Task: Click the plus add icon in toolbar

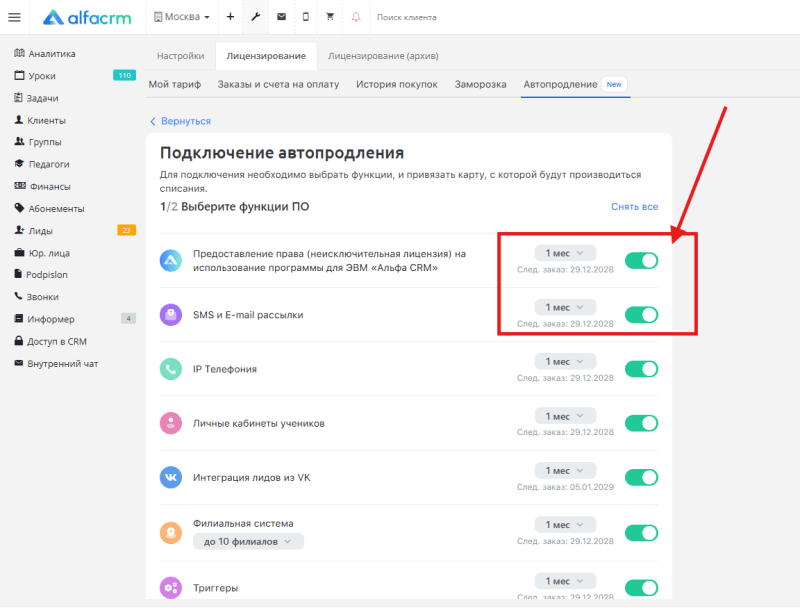Action: pyautogui.click(x=230, y=17)
